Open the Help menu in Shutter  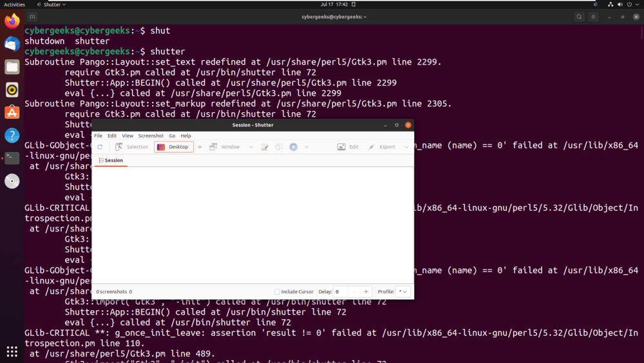click(185, 135)
